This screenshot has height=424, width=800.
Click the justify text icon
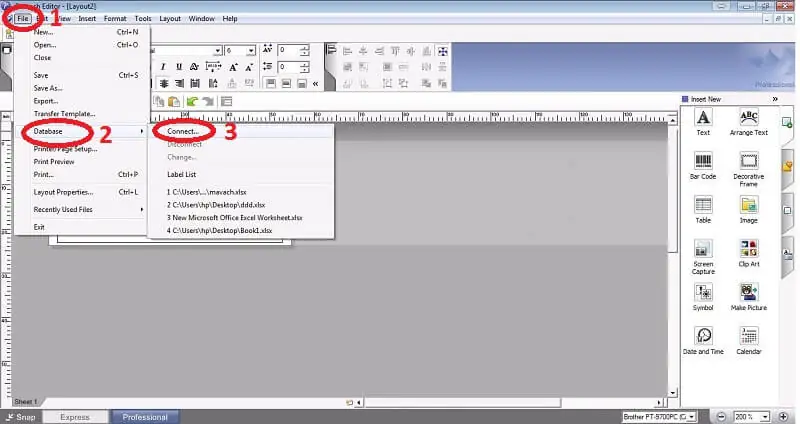pyautogui.click(x=195, y=83)
